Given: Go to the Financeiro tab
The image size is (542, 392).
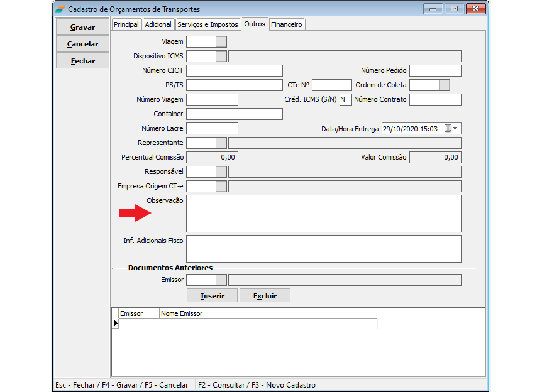Looking at the screenshot, I should pos(287,24).
